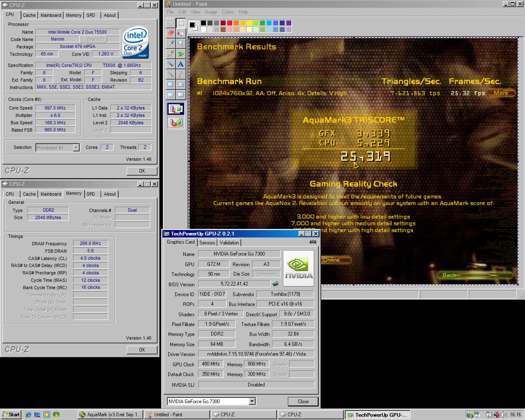Image resolution: width=525 pixels, height=420 pixels.
Task: Select the Free-Form Select tool in Paint
Action: [x=171, y=23]
